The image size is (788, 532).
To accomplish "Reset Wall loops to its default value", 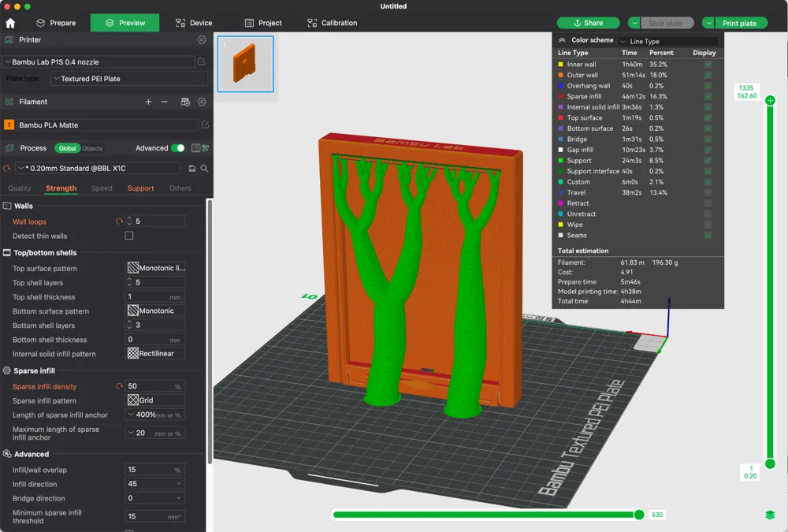I will click(x=120, y=221).
